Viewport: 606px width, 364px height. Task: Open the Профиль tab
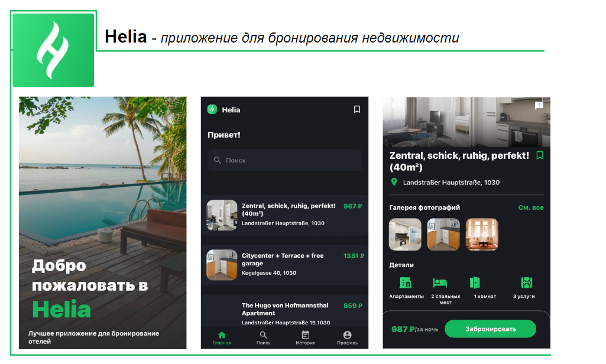coord(347,338)
